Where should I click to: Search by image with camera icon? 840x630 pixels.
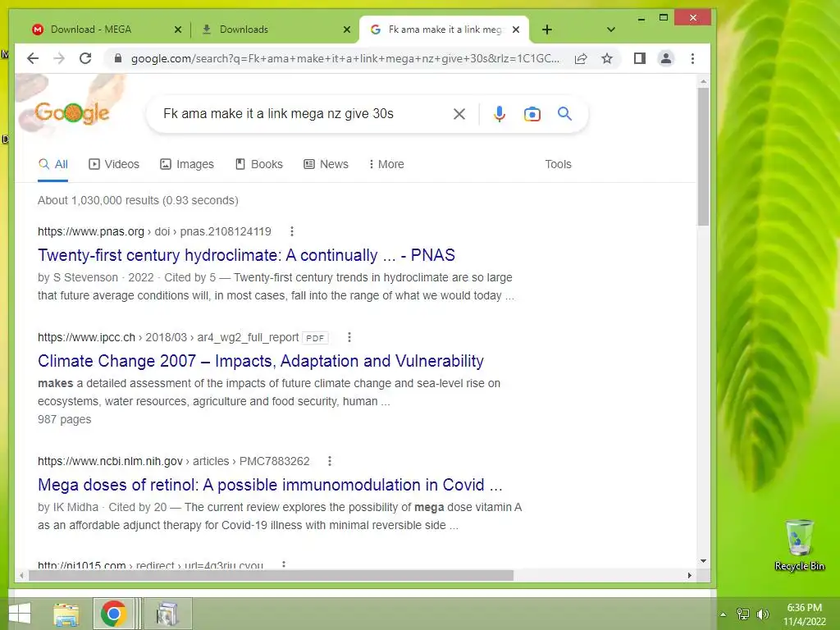532,113
